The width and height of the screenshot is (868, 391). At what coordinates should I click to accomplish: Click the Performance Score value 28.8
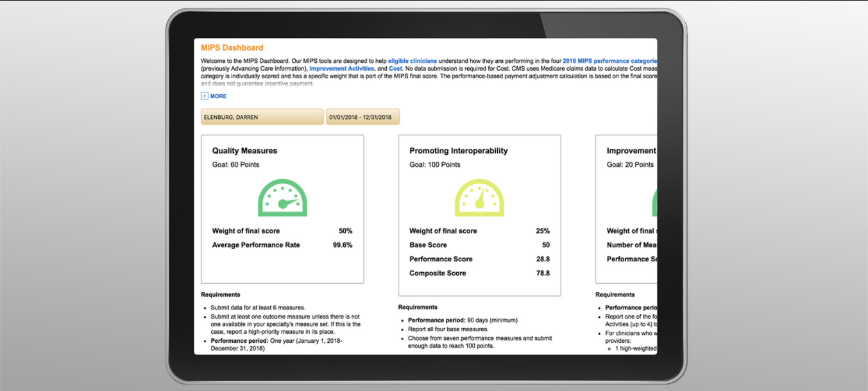point(543,259)
